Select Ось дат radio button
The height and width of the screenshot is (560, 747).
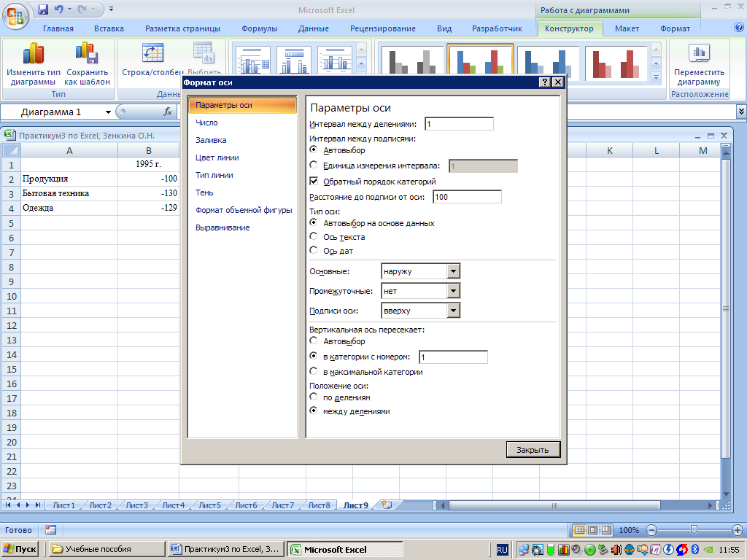pyautogui.click(x=314, y=250)
